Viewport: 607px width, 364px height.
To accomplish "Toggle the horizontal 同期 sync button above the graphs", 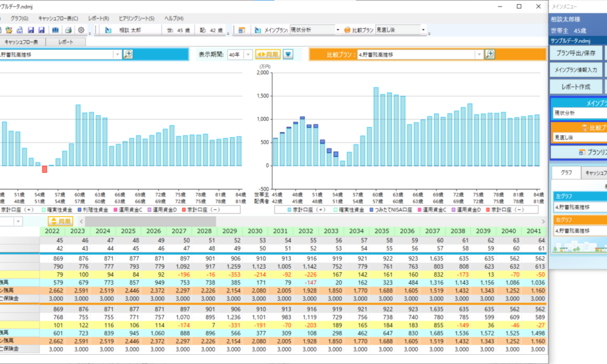I will [x=268, y=54].
